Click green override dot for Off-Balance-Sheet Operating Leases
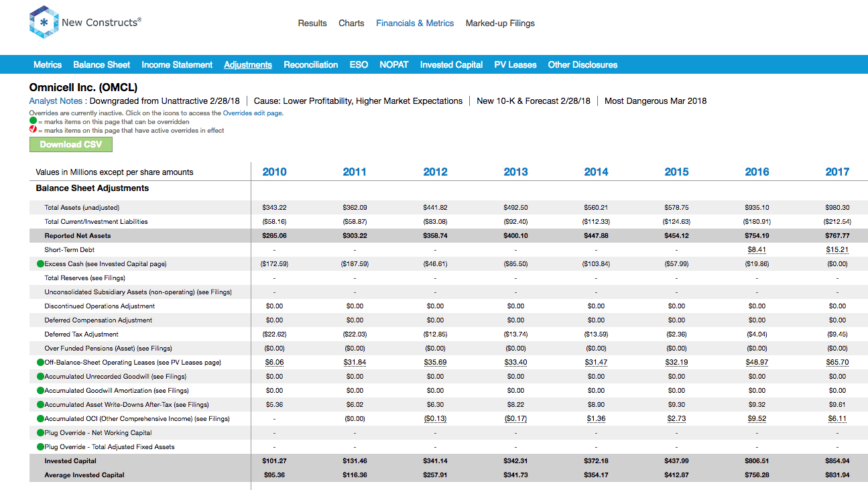This screenshot has width=868, height=490. [40, 363]
